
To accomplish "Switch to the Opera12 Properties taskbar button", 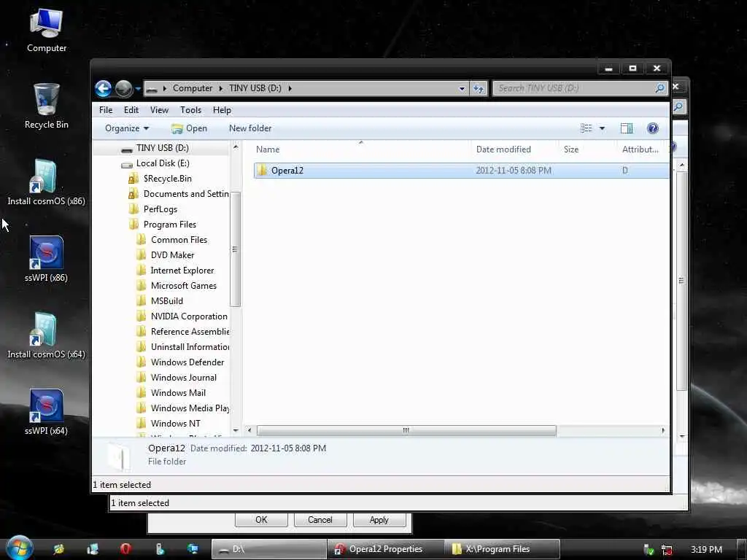I will tap(385, 549).
